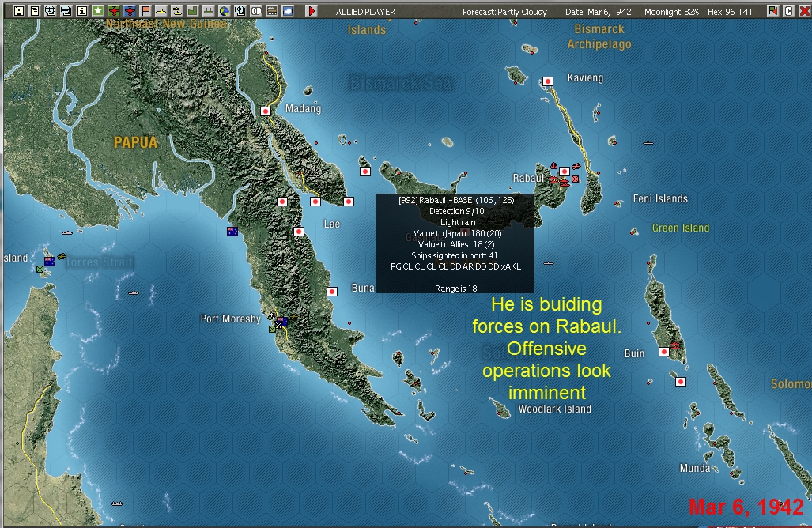
Task: Select the Japanese base marker at Madang
Action: (x=266, y=111)
